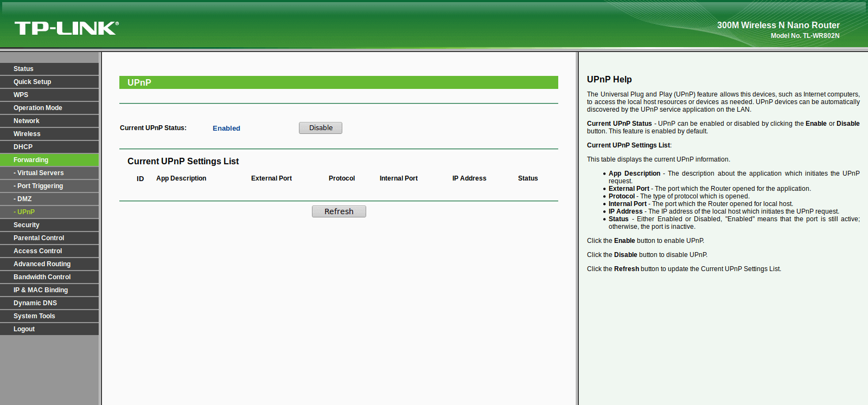Disable UPnP with the Disable button

pos(321,128)
